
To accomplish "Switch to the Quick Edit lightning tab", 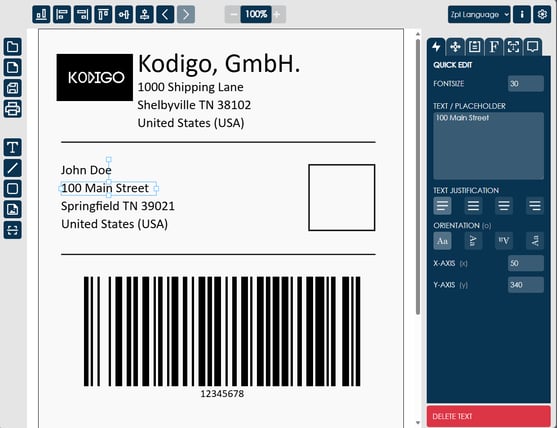I will tap(436, 47).
